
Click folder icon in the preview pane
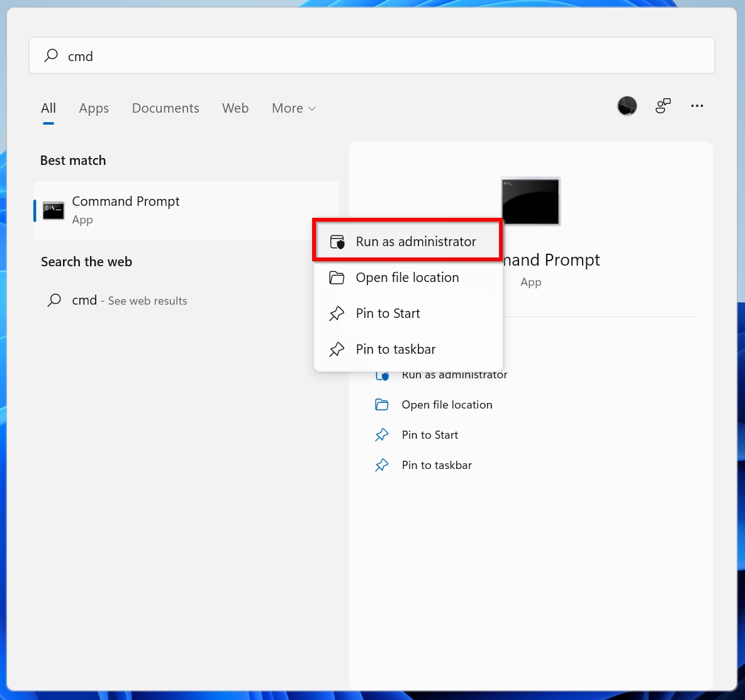(381, 405)
